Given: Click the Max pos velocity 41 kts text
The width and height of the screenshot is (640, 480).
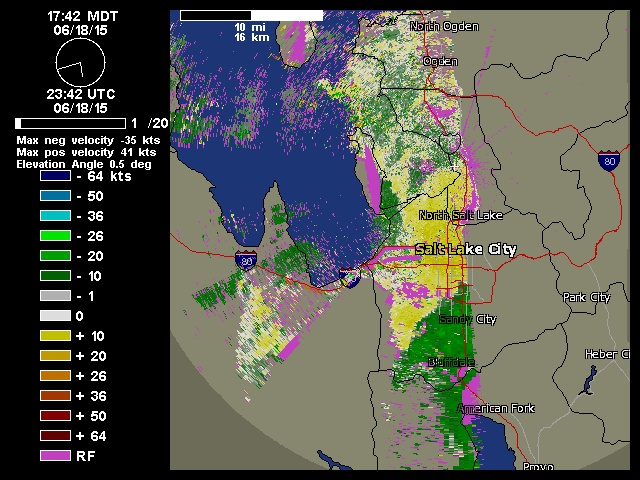Looking at the screenshot, I should pos(86,152).
